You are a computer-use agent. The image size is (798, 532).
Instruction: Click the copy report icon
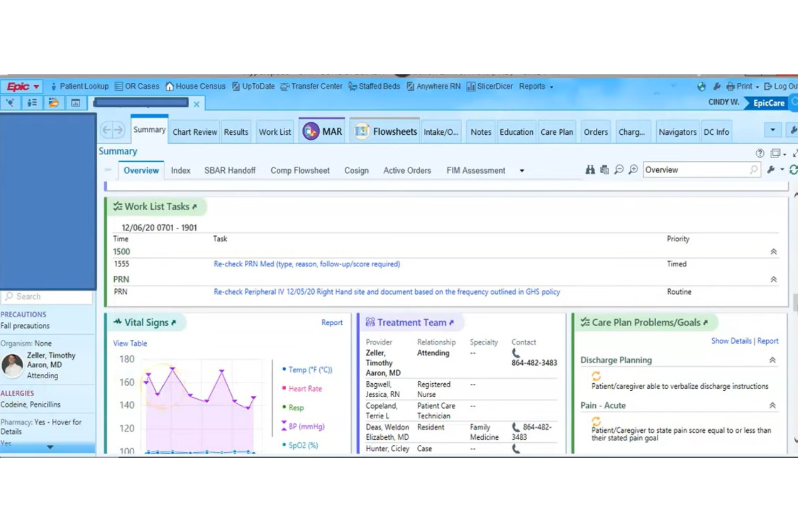click(604, 170)
